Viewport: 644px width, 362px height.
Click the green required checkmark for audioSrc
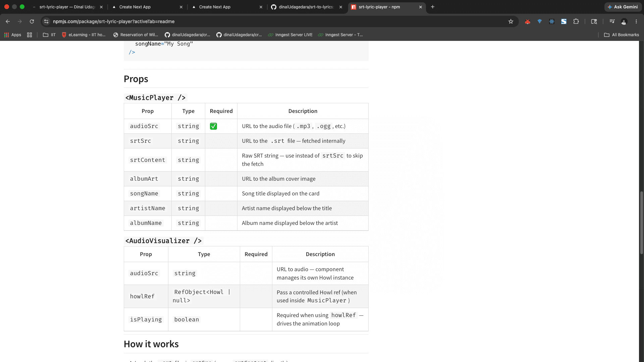click(213, 126)
